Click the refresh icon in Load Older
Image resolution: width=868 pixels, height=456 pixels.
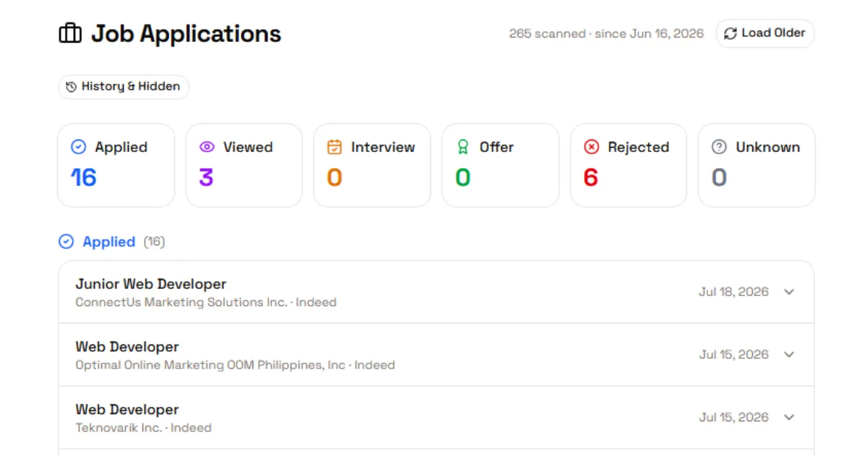[731, 33]
